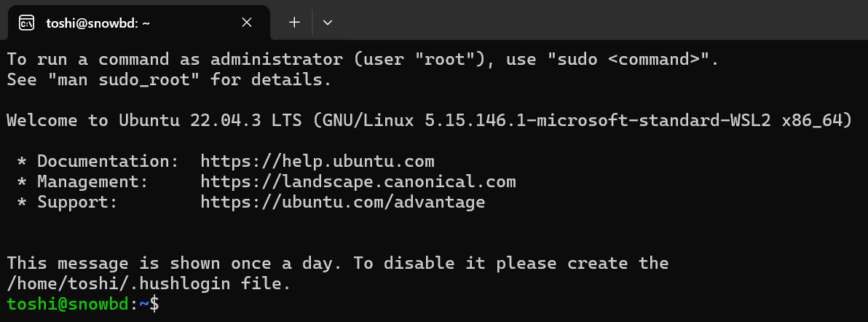
Task: Click the Support: label
Action: click(77, 203)
